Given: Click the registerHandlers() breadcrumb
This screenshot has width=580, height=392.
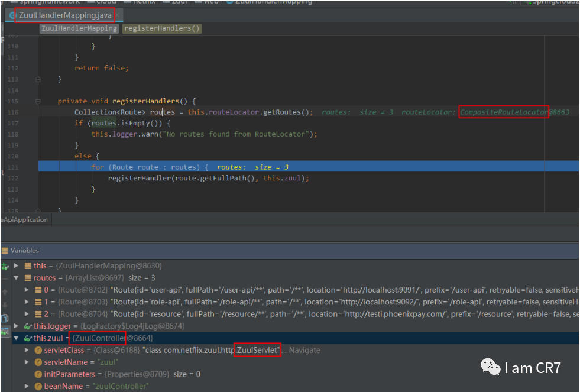Looking at the screenshot, I should [x=161, y=28].
